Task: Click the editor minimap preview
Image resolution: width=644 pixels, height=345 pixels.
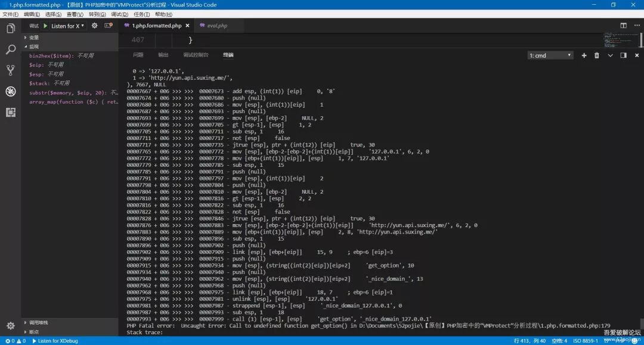Action: [621, 40]
